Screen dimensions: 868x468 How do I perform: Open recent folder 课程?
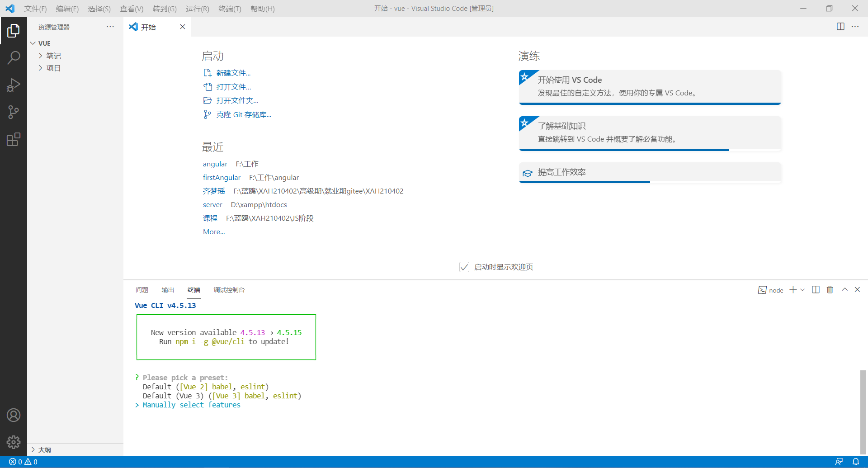(210, 218)
